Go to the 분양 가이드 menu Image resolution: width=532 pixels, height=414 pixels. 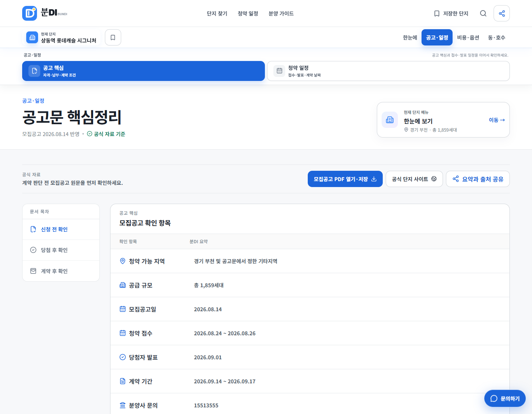point(281,13)
